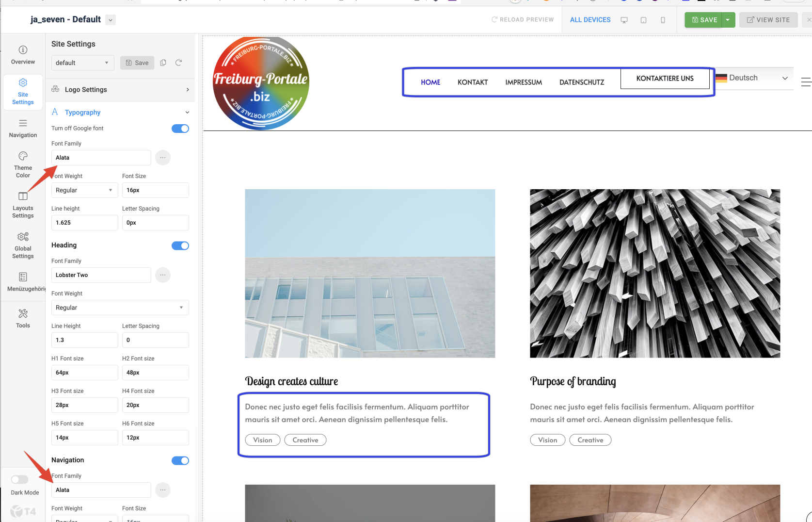Open the Overview panel icon

23,55
